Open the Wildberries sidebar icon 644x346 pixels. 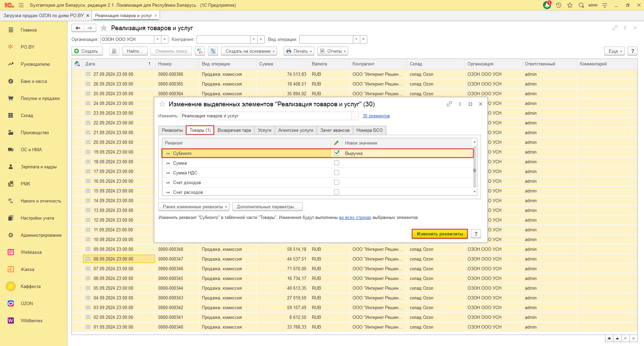pos(11,321)
